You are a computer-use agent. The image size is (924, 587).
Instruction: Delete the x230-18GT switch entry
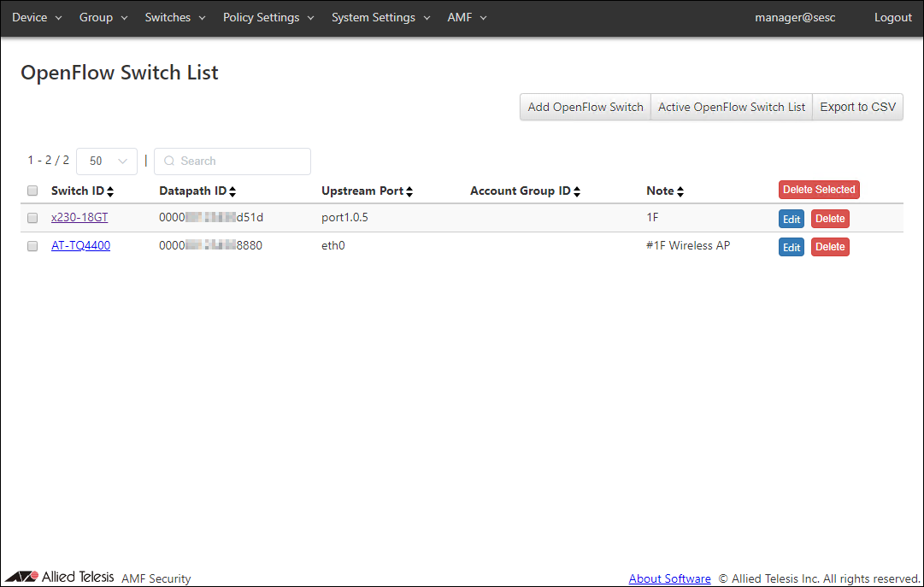(x=830, y=220)
